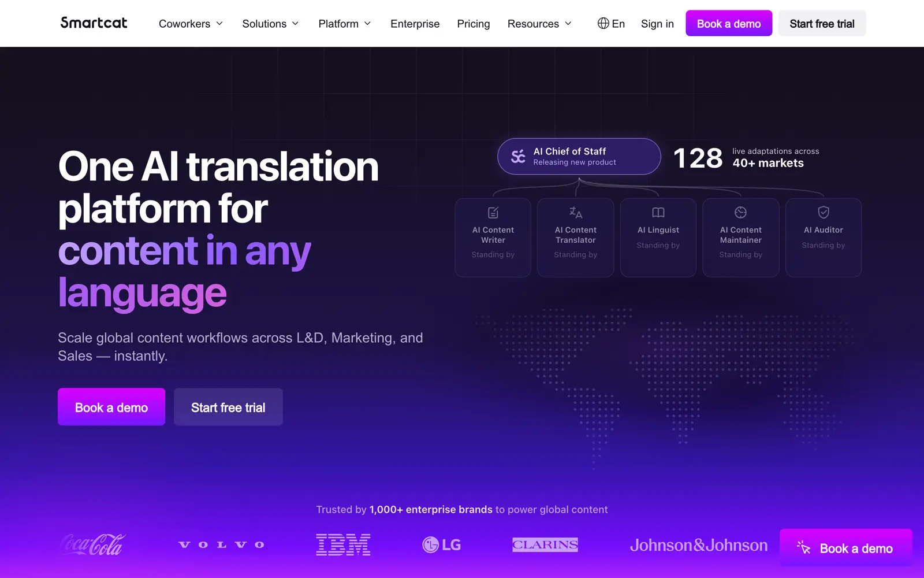This screenshot has width=924, height=578.
Task: Click the LG logo
Action: pyautogui.click(x=442, y=544)
